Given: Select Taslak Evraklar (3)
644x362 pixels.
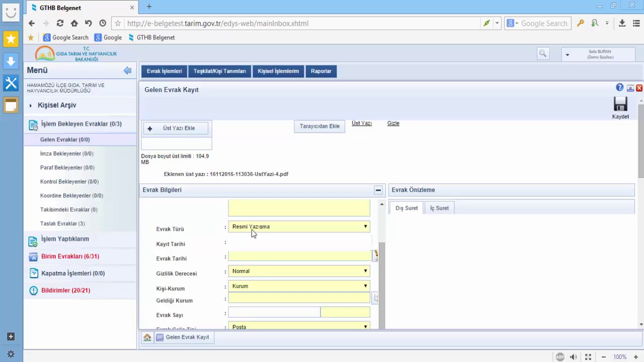Looking at the screenshot, I should pos(62,224).
